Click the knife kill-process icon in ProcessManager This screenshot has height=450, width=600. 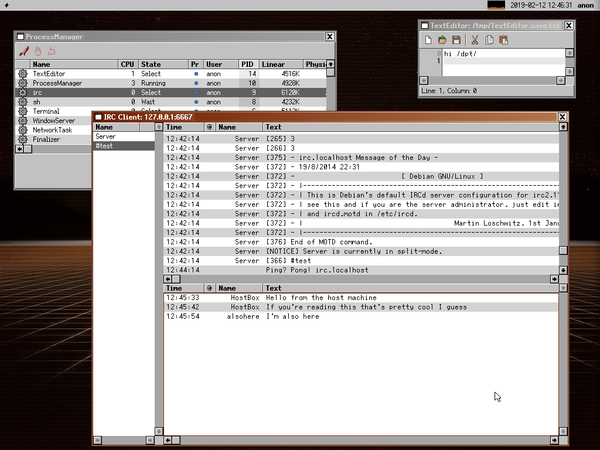[x=24, y=51]
